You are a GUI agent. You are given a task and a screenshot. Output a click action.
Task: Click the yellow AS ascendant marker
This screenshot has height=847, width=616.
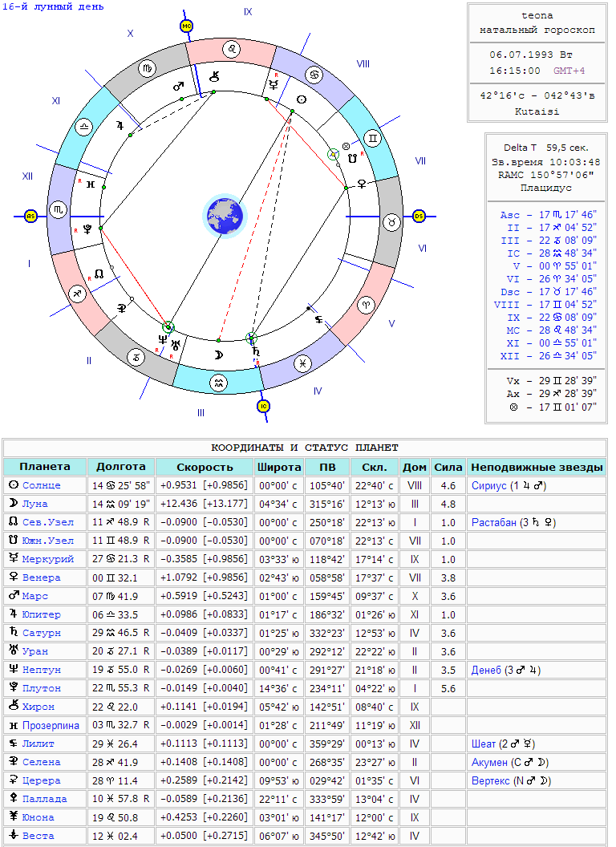point(30,217)
